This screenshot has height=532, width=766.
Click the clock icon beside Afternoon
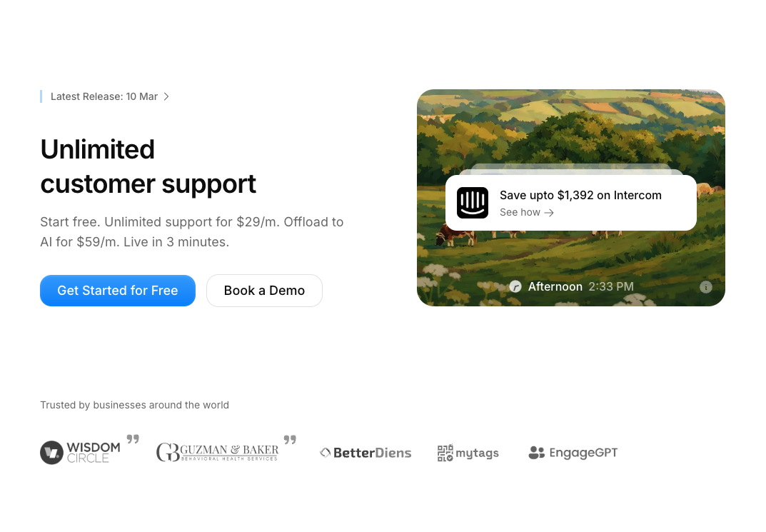515,286
